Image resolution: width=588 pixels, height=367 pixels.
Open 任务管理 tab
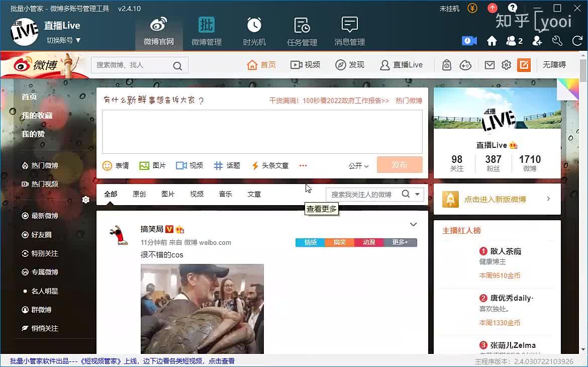302,32
